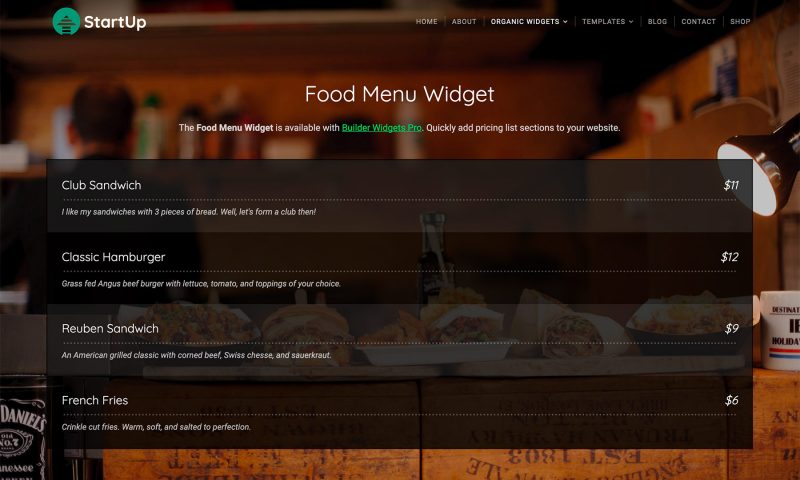800x480 pixels.
Task: Click the green StartUp logo icon
Action: tap(66, 21)
